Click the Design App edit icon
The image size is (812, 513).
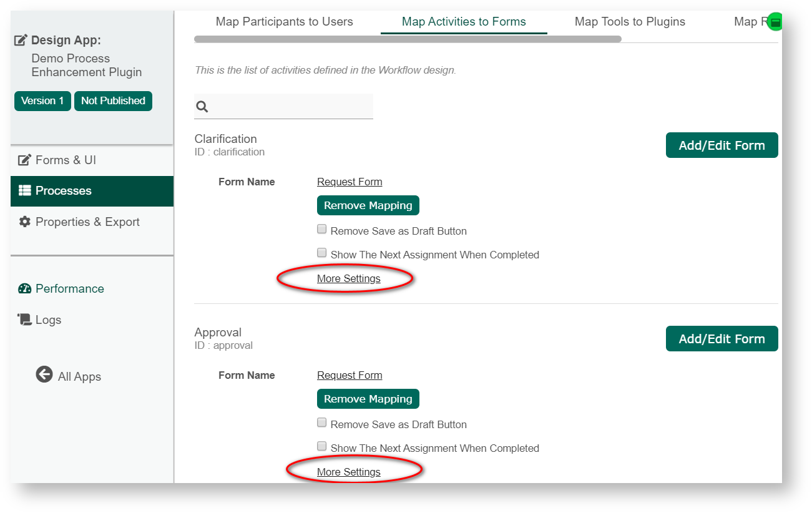[x=21, y=41]
